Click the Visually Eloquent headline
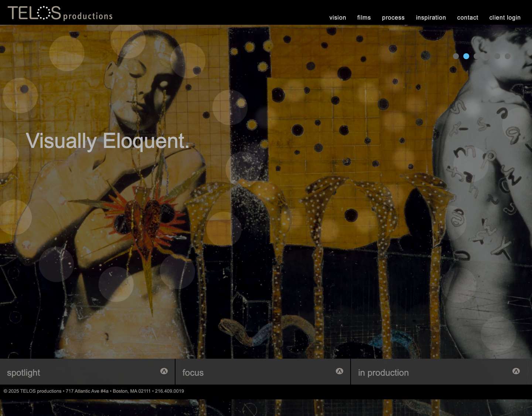Screen dimensions: 532x416 coord(108,141)
